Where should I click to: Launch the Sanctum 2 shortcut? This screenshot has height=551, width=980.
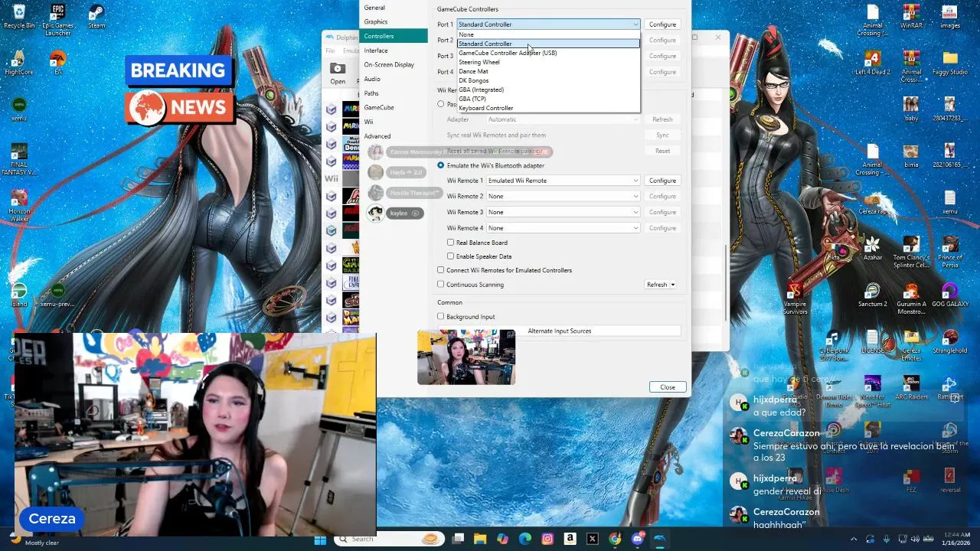coord(872,295)
